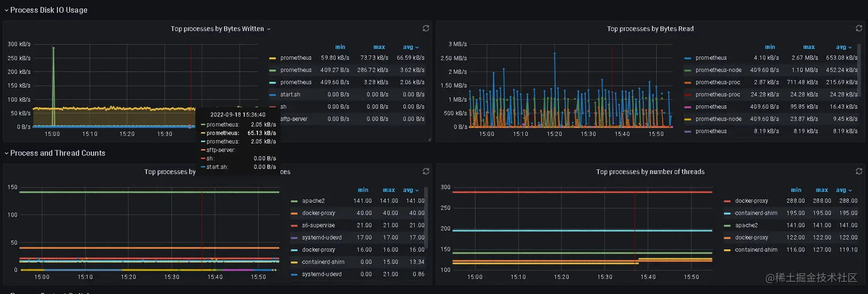This screenshot has width=868, height=294.
Task: Sort Bytes Read legend by max column
Action: pos(809,47)
